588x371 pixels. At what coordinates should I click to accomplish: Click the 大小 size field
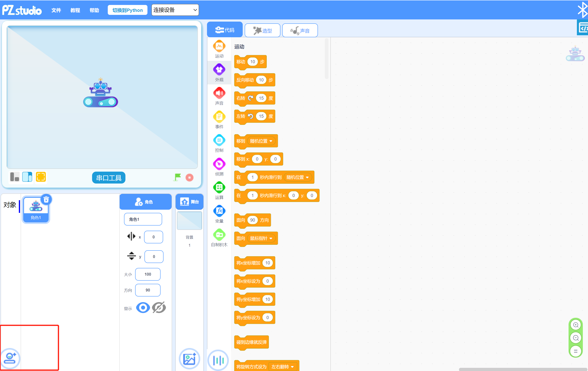pyautogui.click(x=148, y=274)
